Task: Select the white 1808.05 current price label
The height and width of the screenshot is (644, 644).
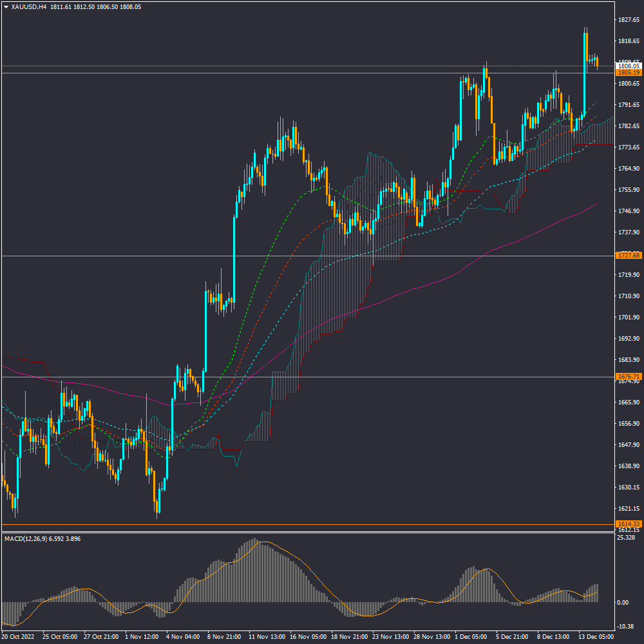Action: pos(628,66)
